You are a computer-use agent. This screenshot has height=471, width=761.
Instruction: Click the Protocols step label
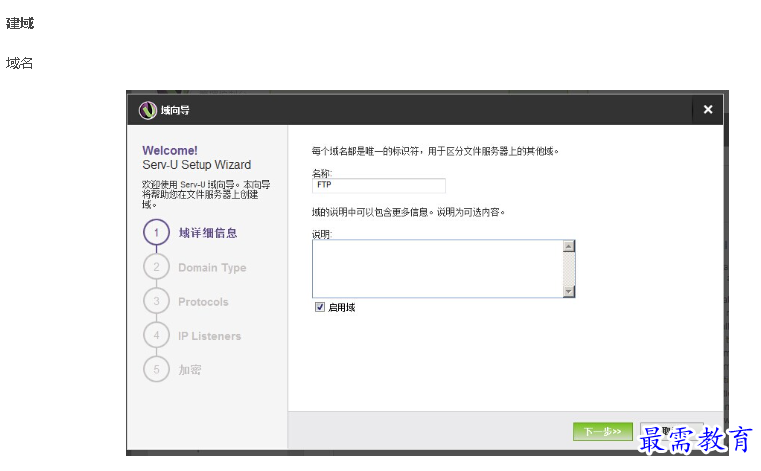point(203,302)
